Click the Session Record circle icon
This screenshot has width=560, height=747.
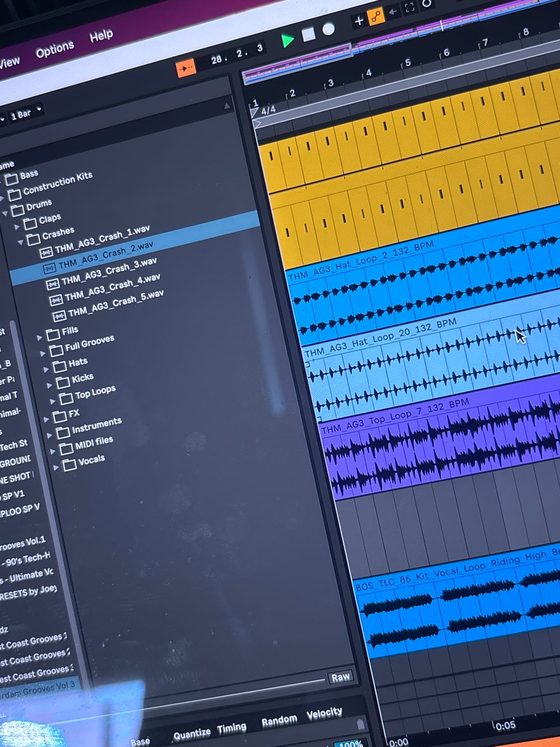coord(426,4)
